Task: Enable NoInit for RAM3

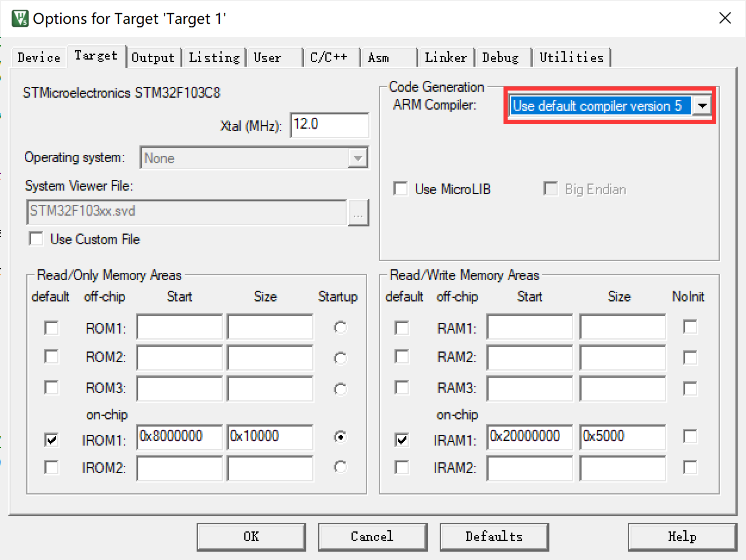Action: (x=690, y=388)
